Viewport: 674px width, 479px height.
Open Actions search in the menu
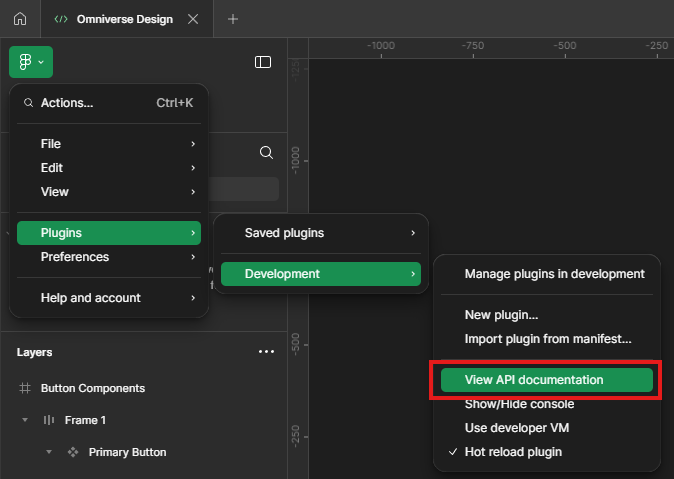point(109,103)
